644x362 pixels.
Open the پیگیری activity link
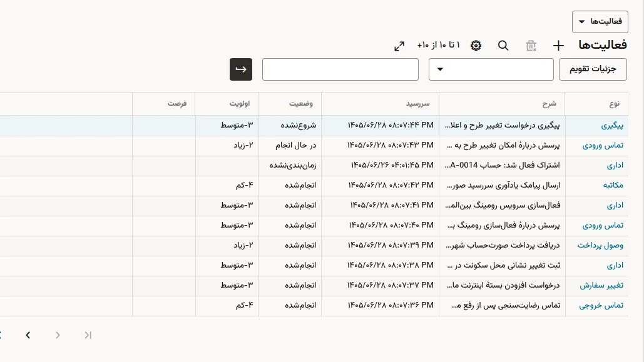612,126
